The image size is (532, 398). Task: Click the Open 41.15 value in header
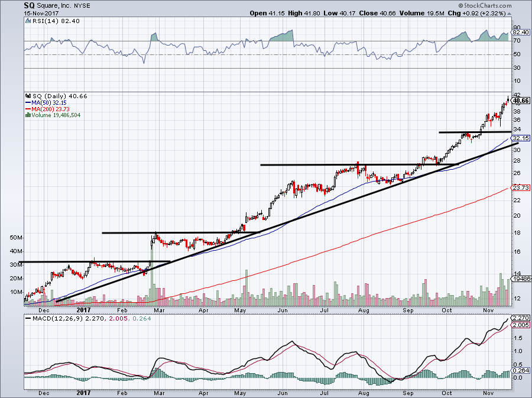click(x=267, y=13)
